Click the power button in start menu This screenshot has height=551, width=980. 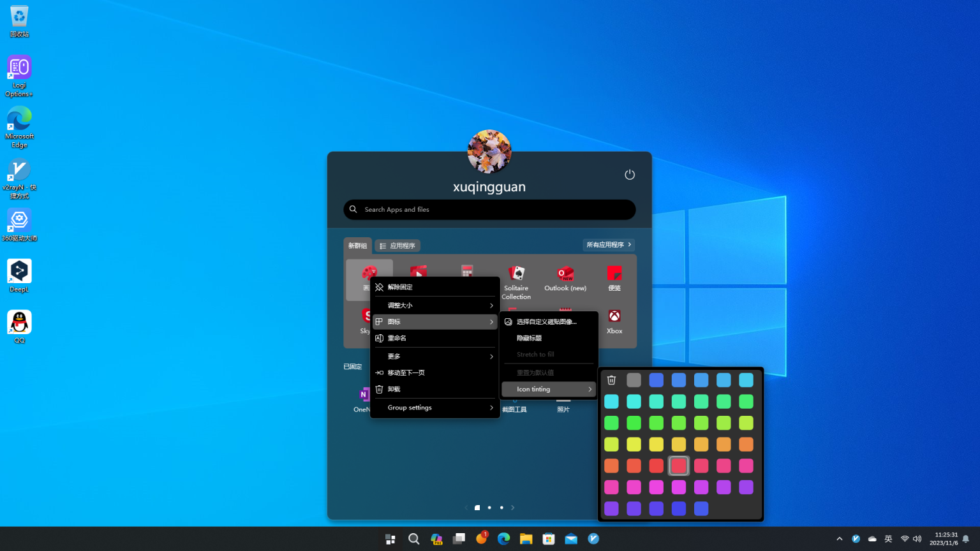click(629, 175)
